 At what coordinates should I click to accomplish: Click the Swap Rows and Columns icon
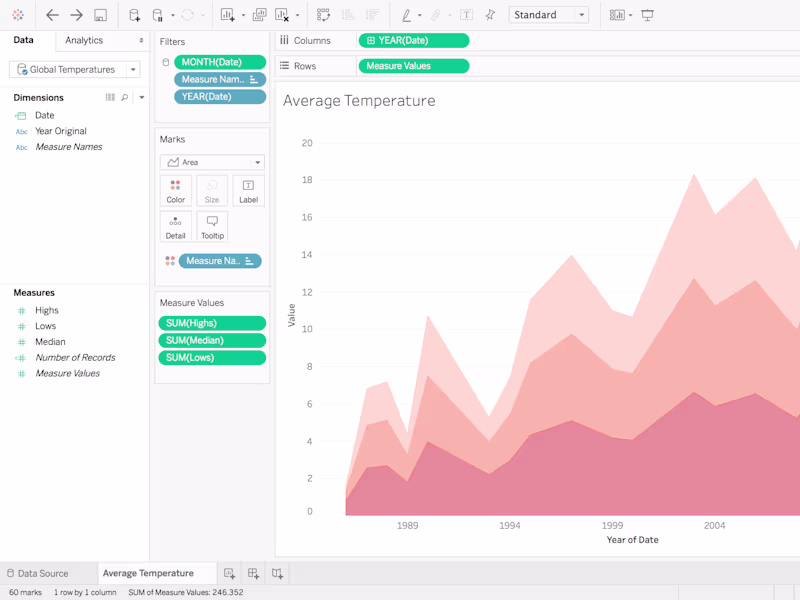coord(324,14)
